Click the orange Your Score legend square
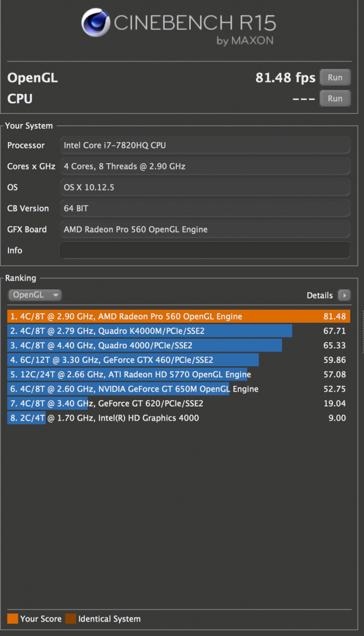 pyautogui.click(x=12, y=619)
